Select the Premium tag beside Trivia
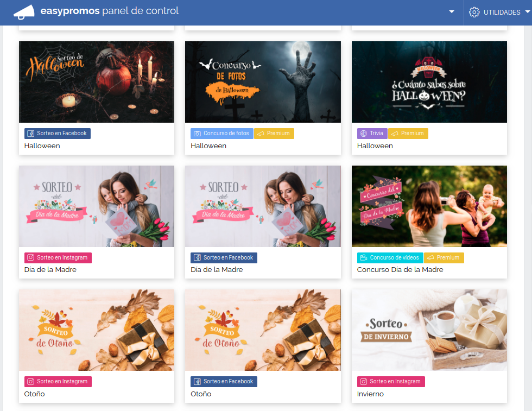Screen dimensions: 532x411 point(408,134)
